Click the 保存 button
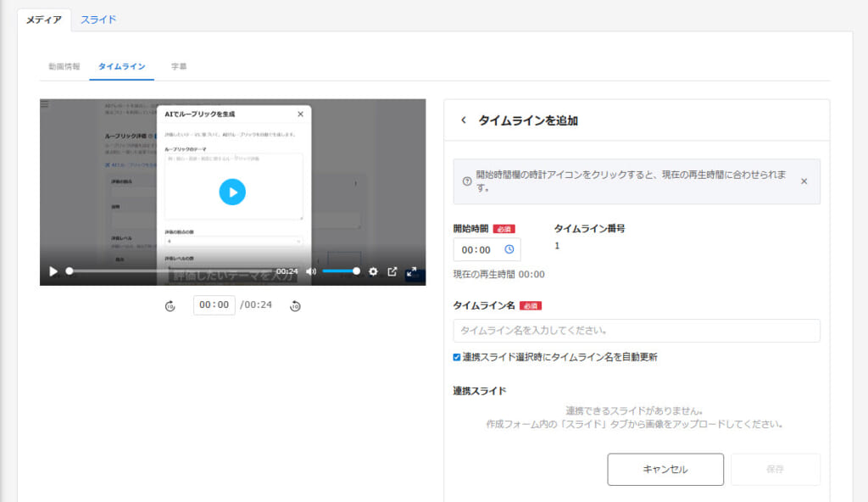Viewport: 868px width, 502px height. [775, 469]
